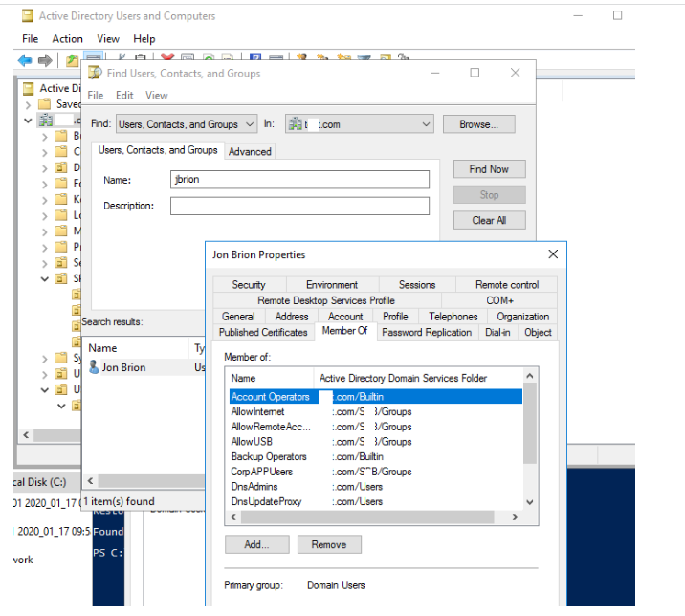
Task: Switch to the Account tab
Action: tap(345, 317)
